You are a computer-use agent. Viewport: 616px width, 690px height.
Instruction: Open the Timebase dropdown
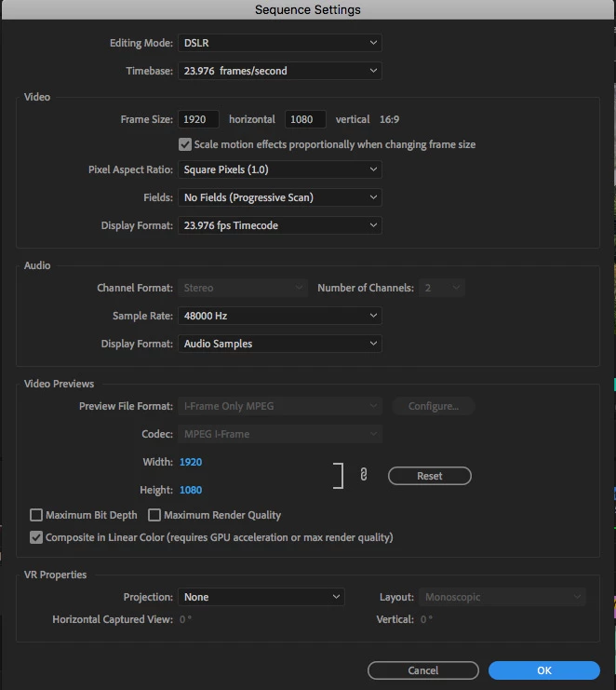pyautogui.click(x=280, y=71)
